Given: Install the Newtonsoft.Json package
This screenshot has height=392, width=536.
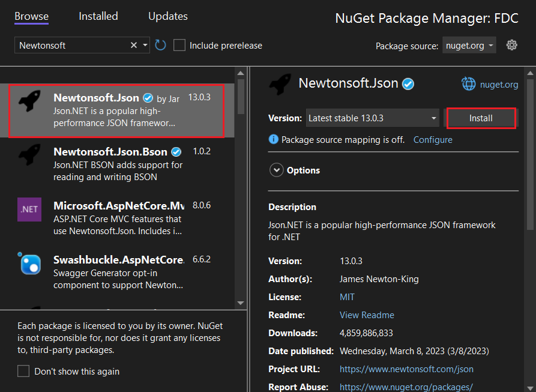Looking at the screenshot, I should [x=481, y=118].
